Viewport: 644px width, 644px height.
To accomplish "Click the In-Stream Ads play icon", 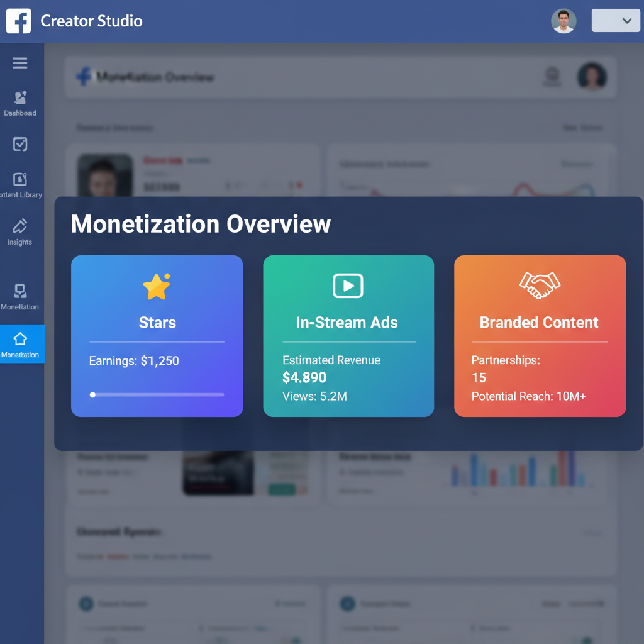I will (x=348, y=286).
